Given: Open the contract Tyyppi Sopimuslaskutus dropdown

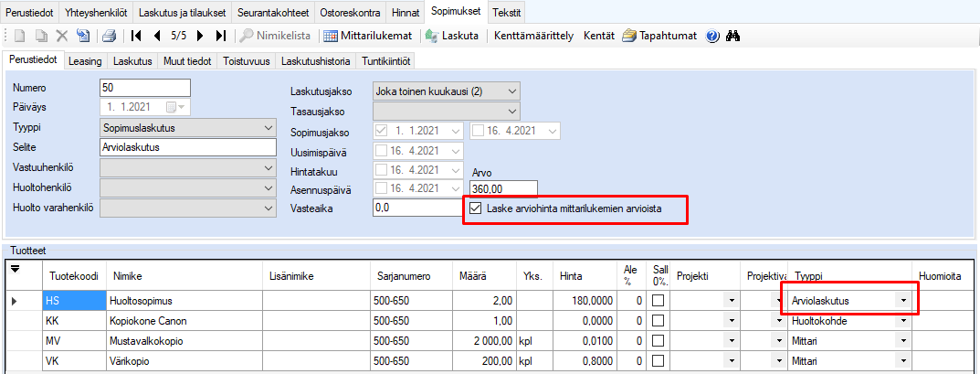Looking at the screenshot, I should (269, 127).
